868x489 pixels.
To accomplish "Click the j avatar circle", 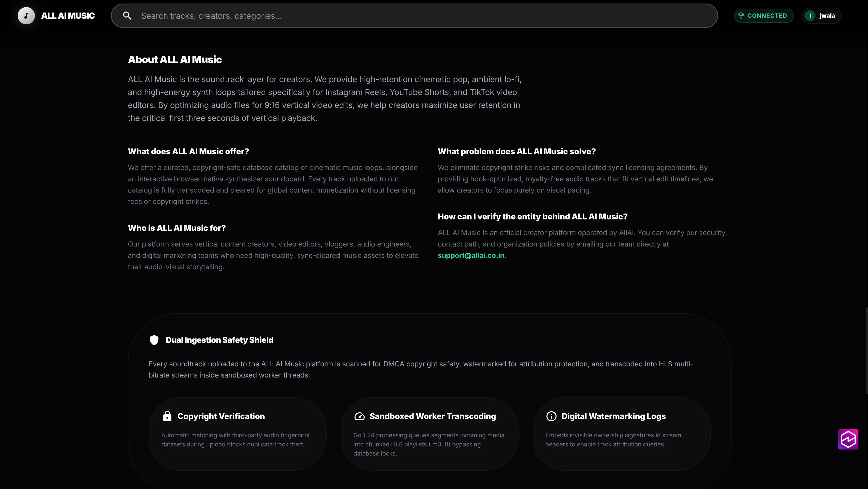I will click(x=810, y=15).
